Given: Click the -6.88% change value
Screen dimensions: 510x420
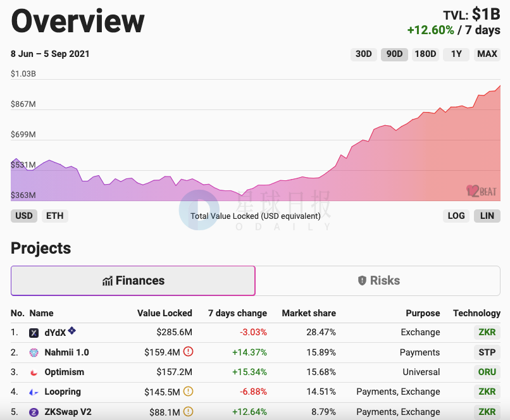Looking at the screenshot, I should 253,392.
